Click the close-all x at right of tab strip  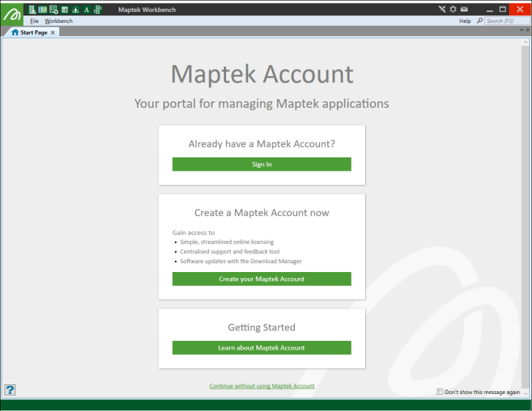[x=528, y=30]
